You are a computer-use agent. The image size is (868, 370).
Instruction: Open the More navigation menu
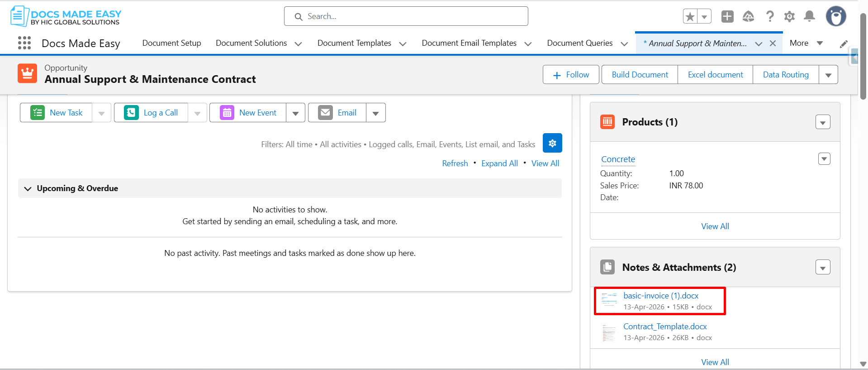click(x=806, y=43)
